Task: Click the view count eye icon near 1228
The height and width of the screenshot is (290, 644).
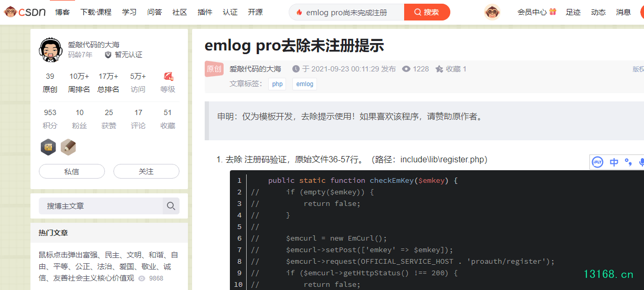Action: coord(406,69)
